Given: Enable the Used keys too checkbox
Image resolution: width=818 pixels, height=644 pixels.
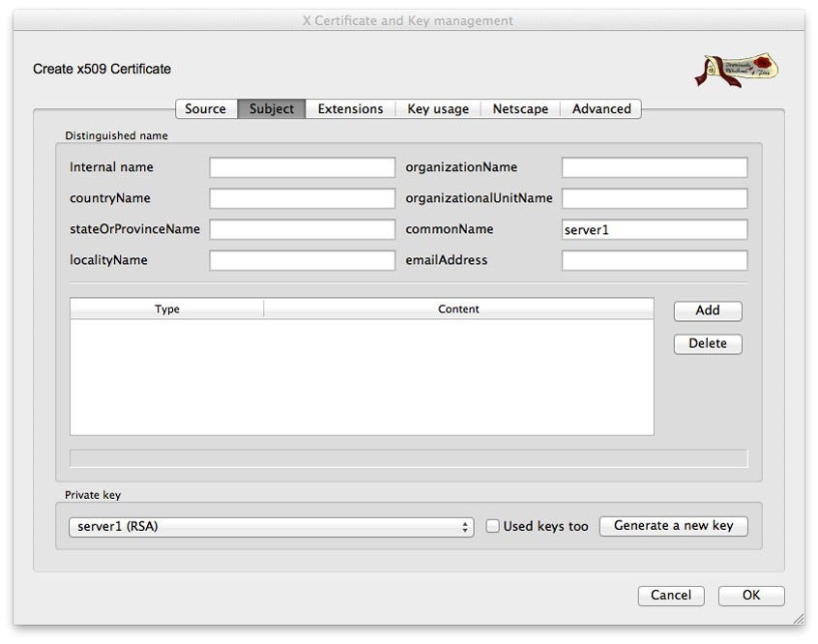Looking at the screenshot, I should click(x=493, y=526).
